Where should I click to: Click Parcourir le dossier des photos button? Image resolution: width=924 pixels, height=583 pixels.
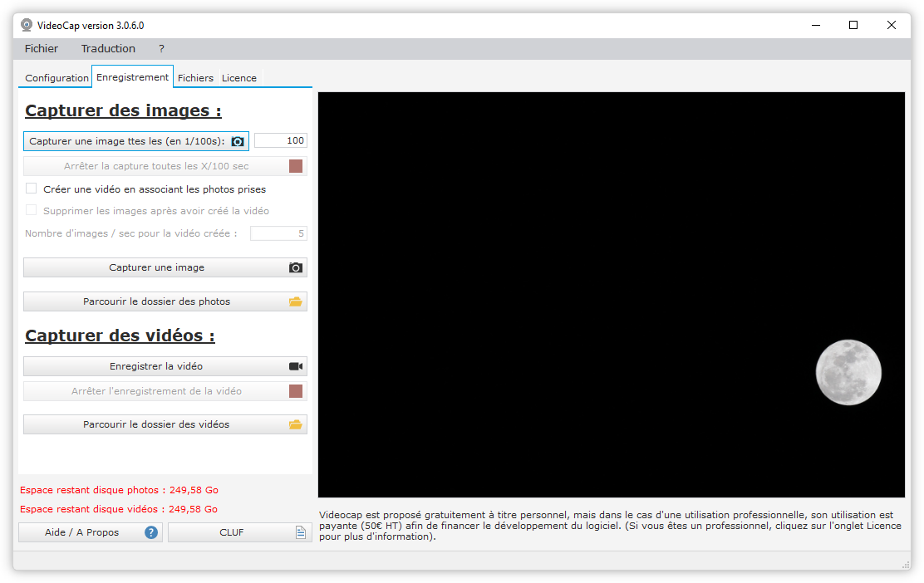pyautogui.click(x=165, y=301)
